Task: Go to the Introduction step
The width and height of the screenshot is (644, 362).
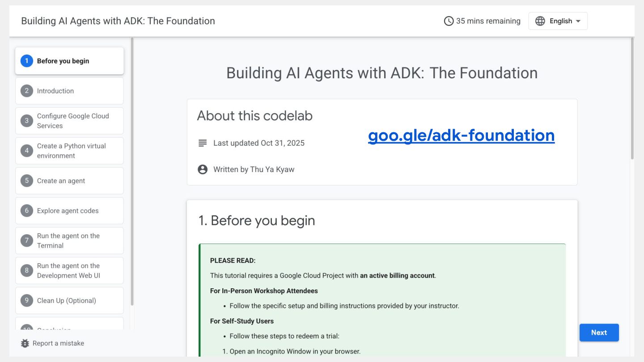Action: [x=69, y=91]
